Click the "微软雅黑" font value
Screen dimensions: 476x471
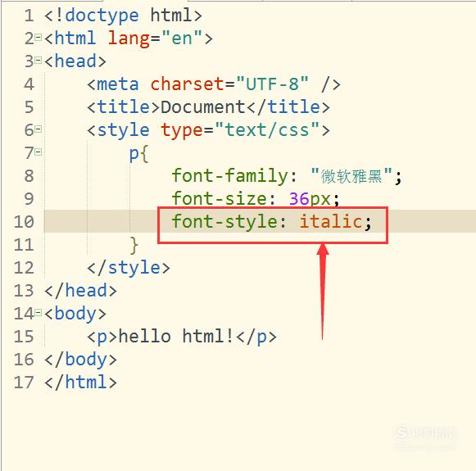pos(351,175)
